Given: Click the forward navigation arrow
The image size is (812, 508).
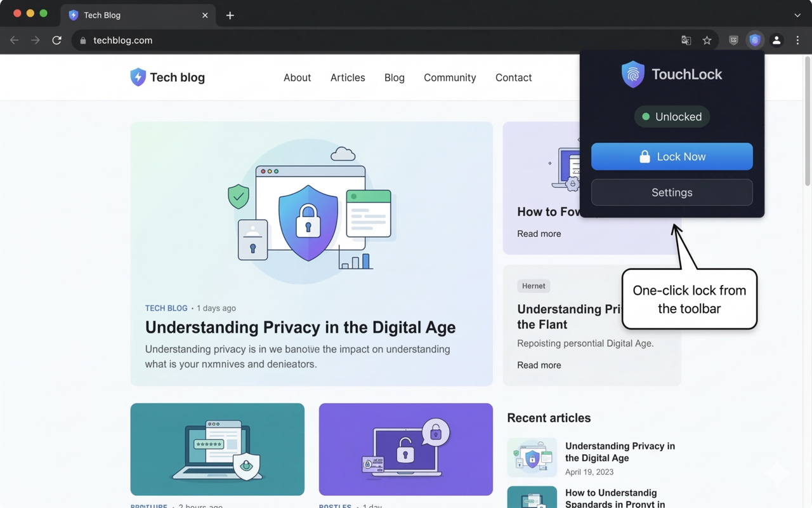Looking at the screenshot, I should [x=36, y=40].
